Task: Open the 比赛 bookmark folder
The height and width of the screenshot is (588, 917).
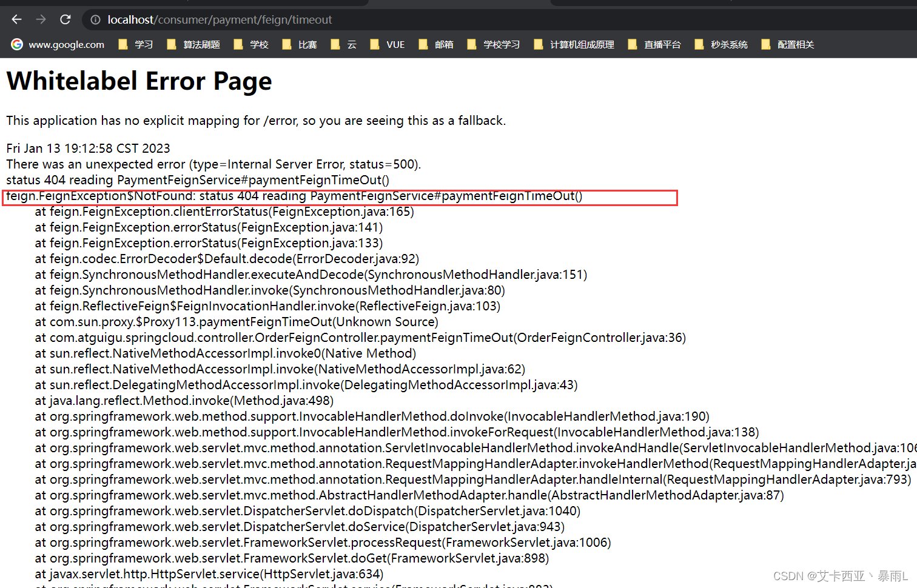Action: (x=300, y=44)
